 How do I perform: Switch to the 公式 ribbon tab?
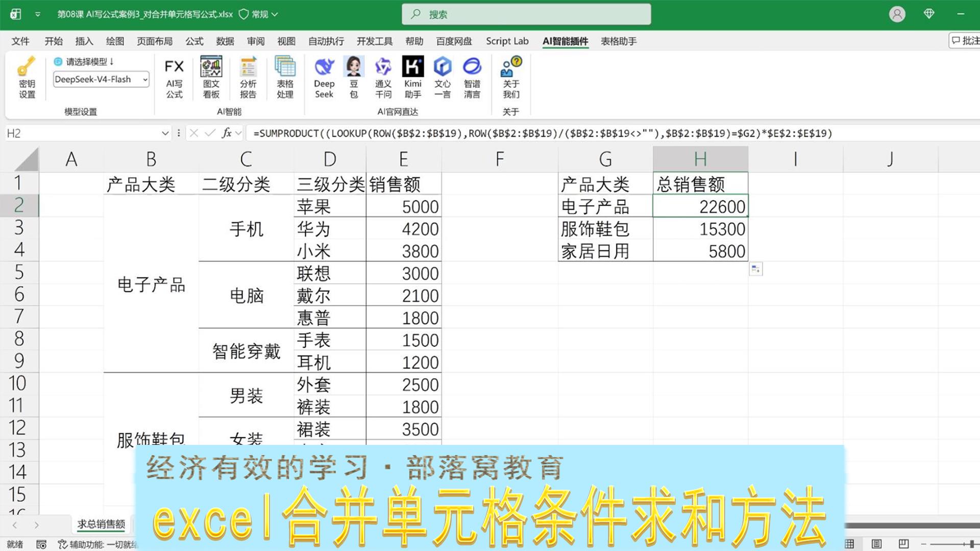click(194, 41)
